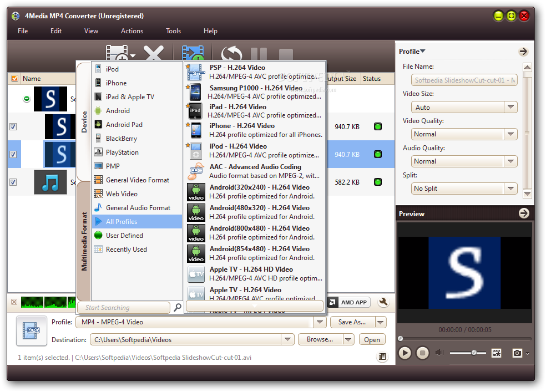546x392 pixels.
Task: Click the volume slider knob
Action: pos(474,353)
